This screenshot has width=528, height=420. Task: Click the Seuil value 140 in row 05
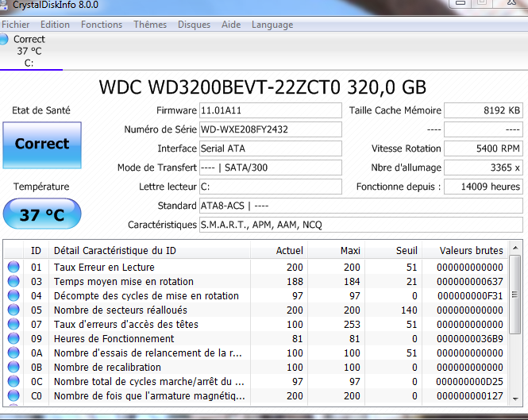pos(409,310)
